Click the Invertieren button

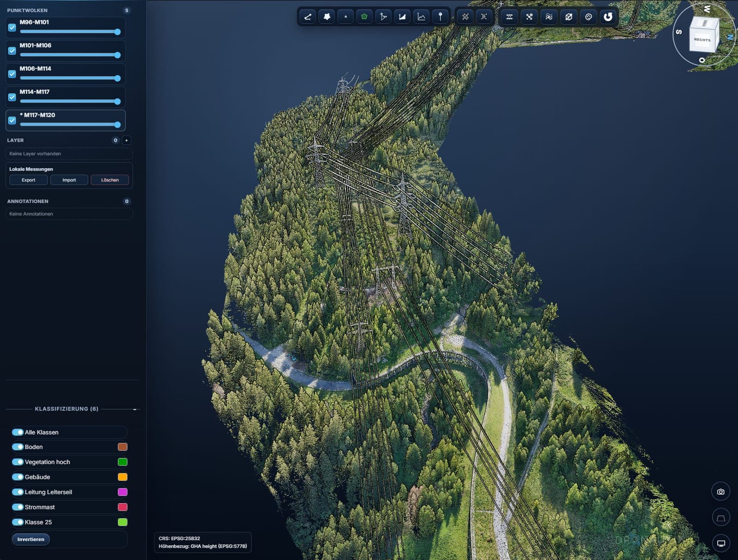pos(31,539)
